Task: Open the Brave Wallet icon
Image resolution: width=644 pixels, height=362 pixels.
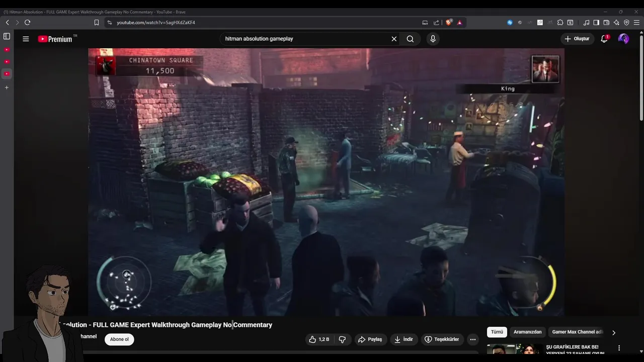Action: point(606,23)
